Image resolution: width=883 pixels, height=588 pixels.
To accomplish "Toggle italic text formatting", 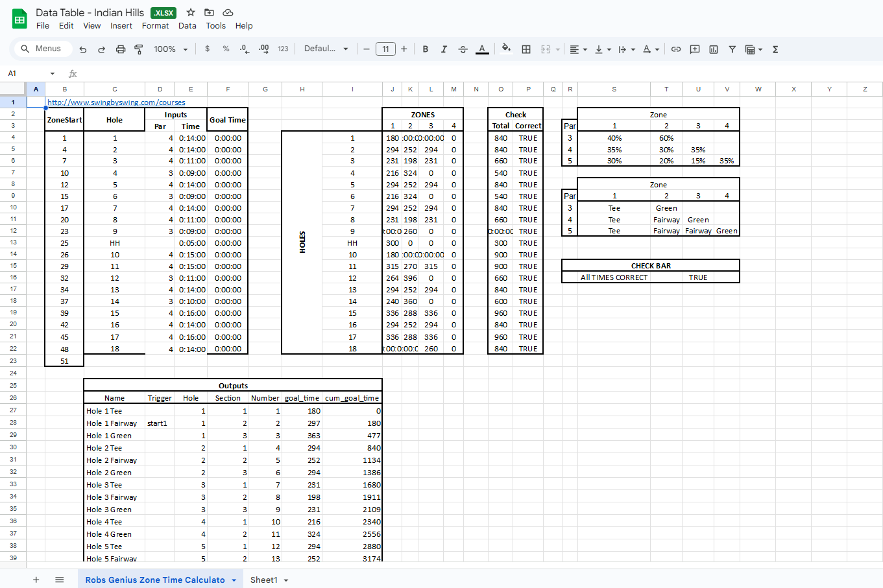I will tap(444, 49).
